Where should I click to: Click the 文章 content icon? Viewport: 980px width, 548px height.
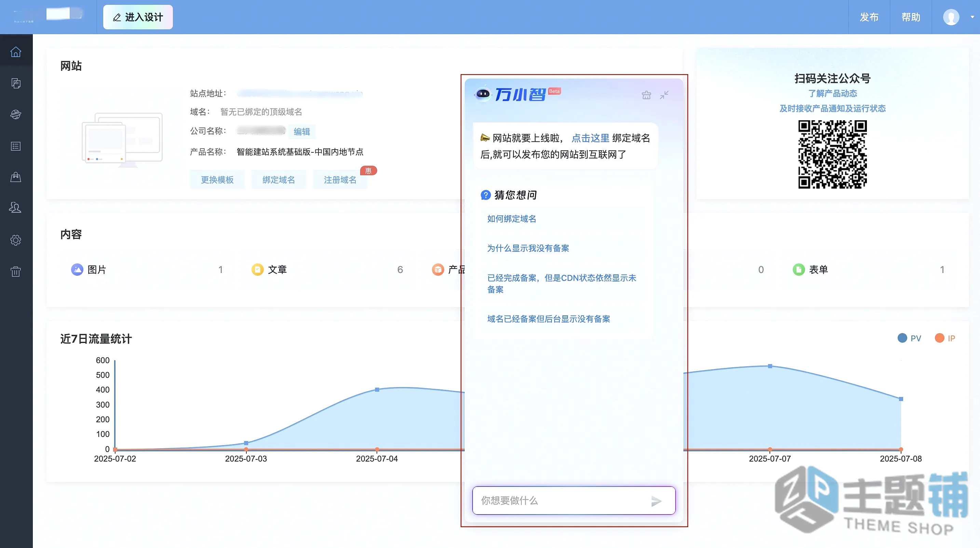coord(258,270)
